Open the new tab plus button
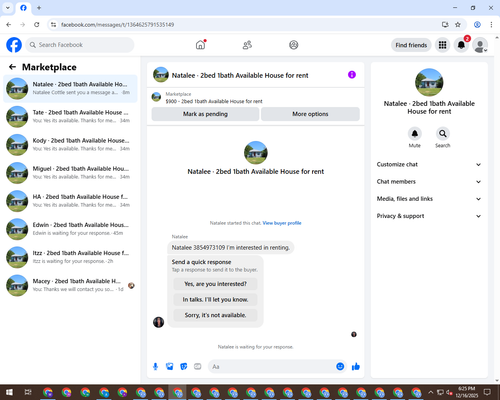 (39, 8)
